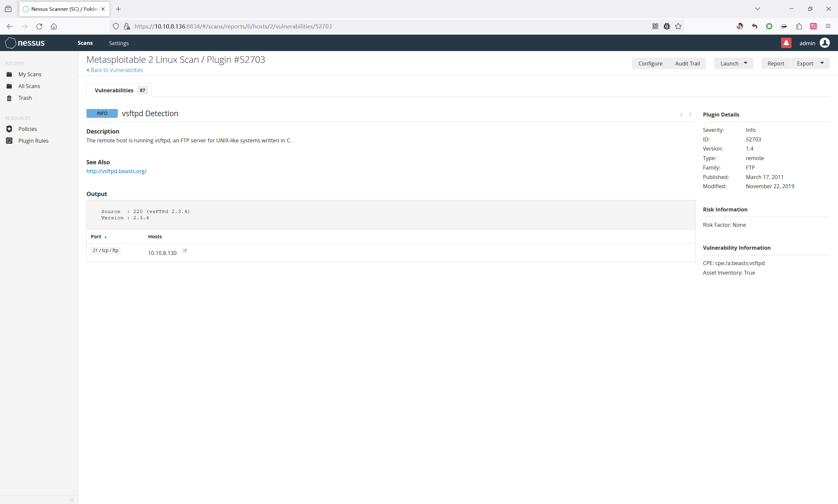Click Back to Vulnerabilities link

tap(115, 70)
